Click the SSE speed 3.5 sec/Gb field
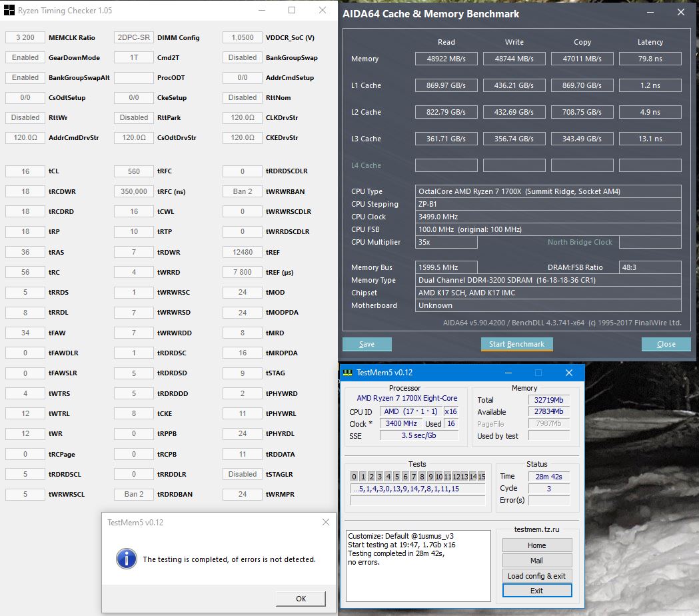Image resolution: width=699 pixels, height=616 pixels. click(x=418, y=435)
